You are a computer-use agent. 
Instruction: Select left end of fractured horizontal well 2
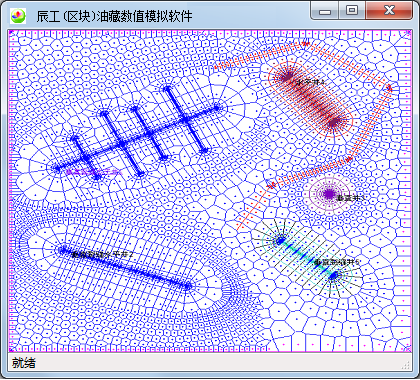point(62,249)
